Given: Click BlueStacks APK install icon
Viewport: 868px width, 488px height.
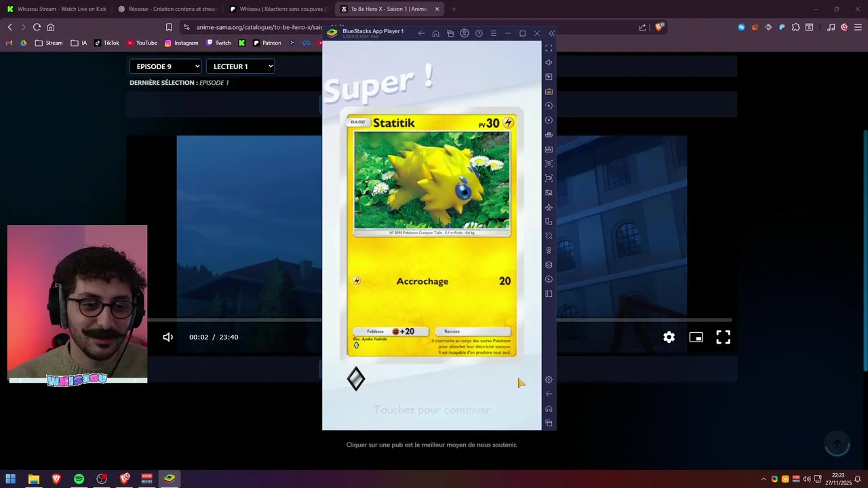Looking at the screenshot, I should (x=549, y=149).
